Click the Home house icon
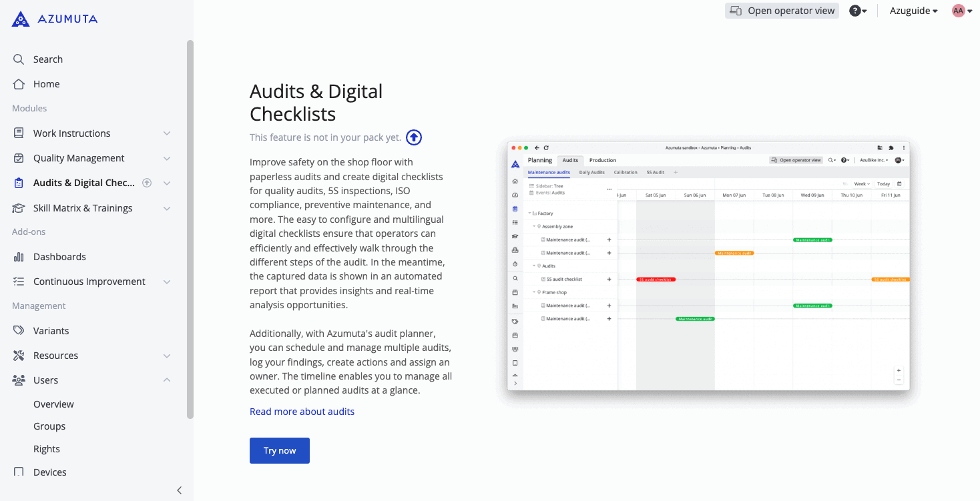The width and height of the screenshot is (980, 501). tap(19, 84)
